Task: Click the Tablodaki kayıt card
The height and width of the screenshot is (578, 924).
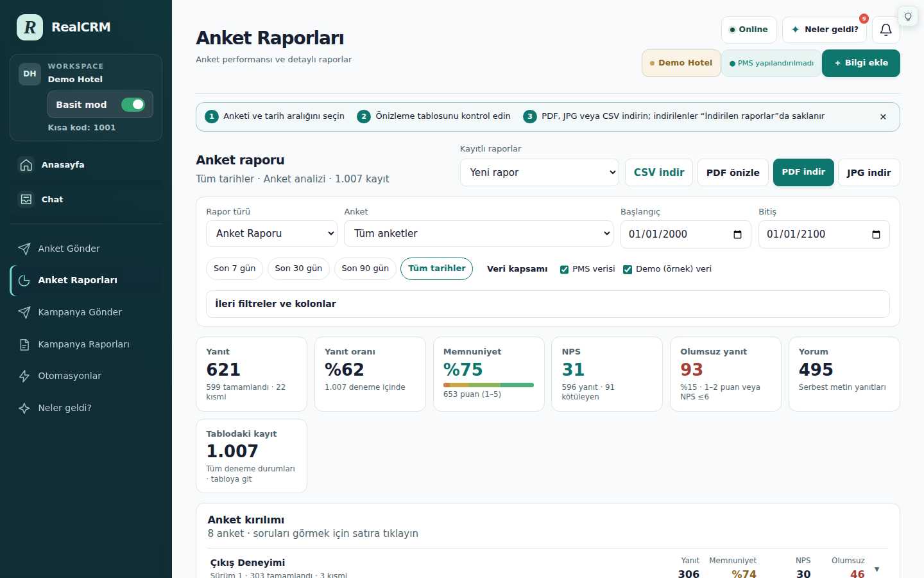Action: [x=252, y=456]
